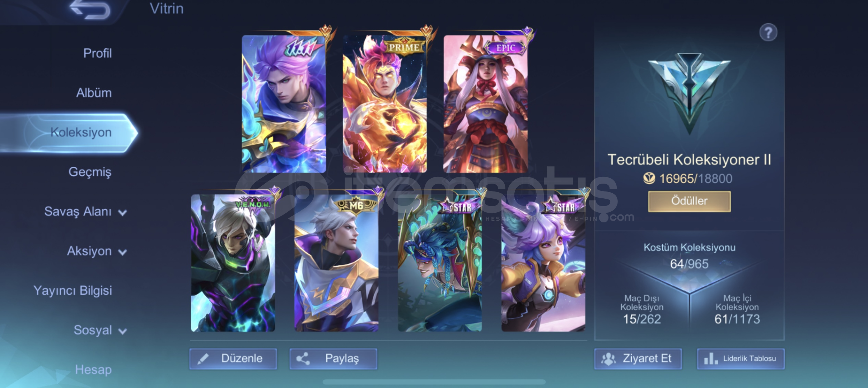
Task: Open the Albüm tab
Action: point(94,93)
